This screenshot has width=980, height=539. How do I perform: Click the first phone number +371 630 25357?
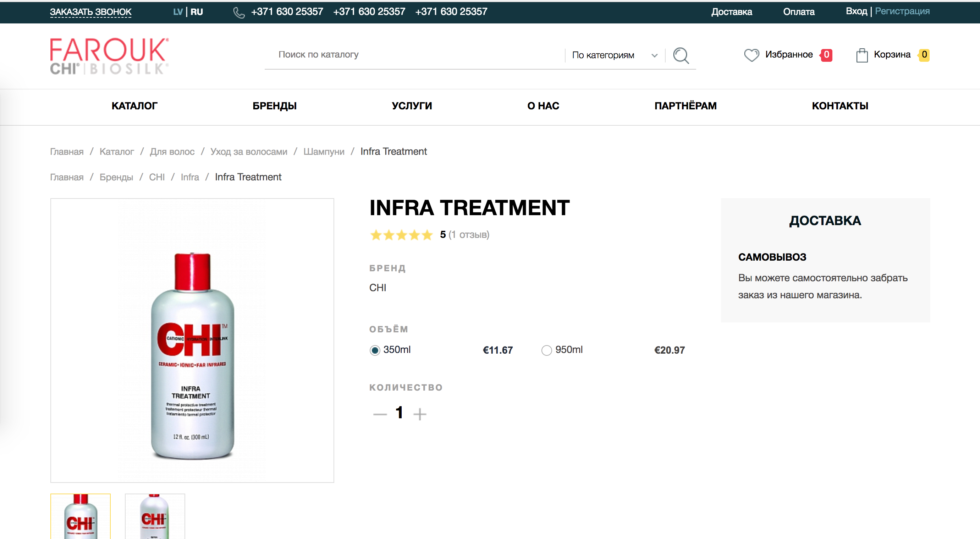click(287, 12)
